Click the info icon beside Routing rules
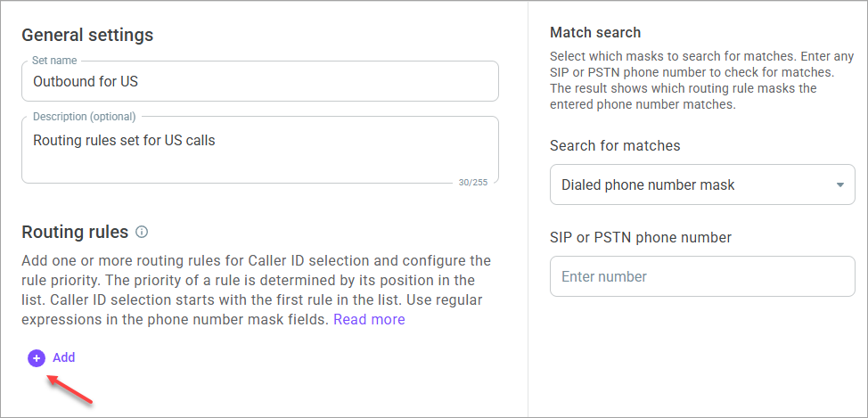 point(142,233)
